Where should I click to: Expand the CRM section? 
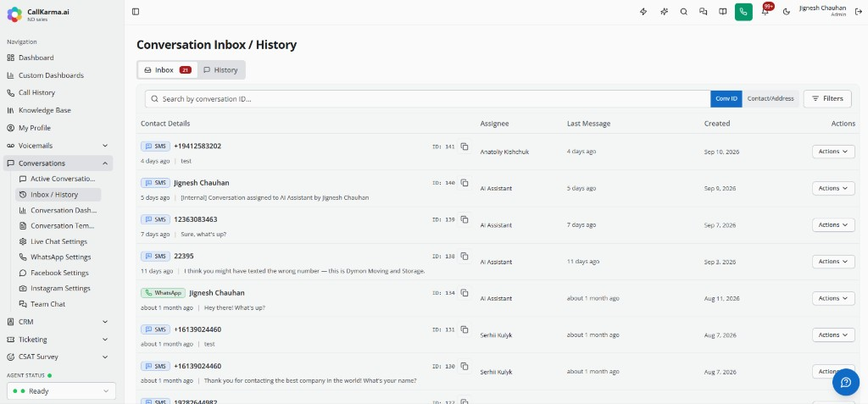point(58,322)
